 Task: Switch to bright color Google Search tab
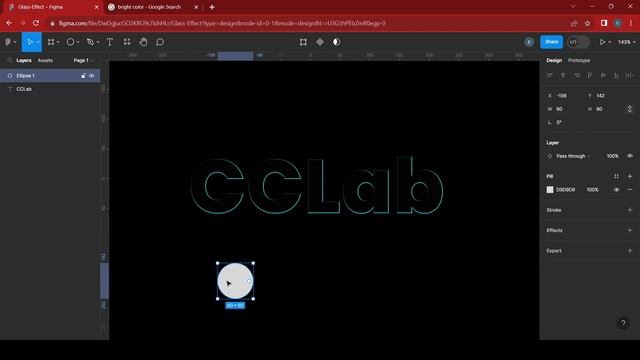(x=153, y=7)
